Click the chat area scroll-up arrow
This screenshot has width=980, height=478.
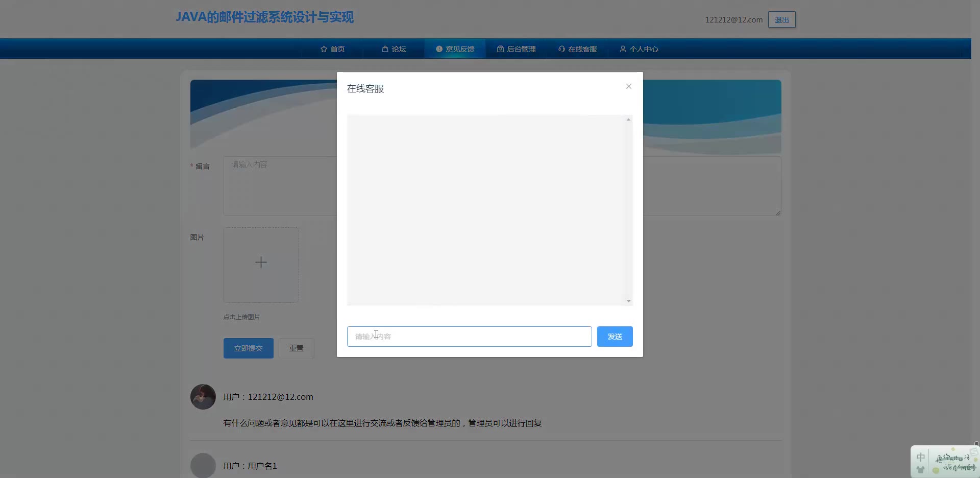pyautogui.click(x=629, y=119)
